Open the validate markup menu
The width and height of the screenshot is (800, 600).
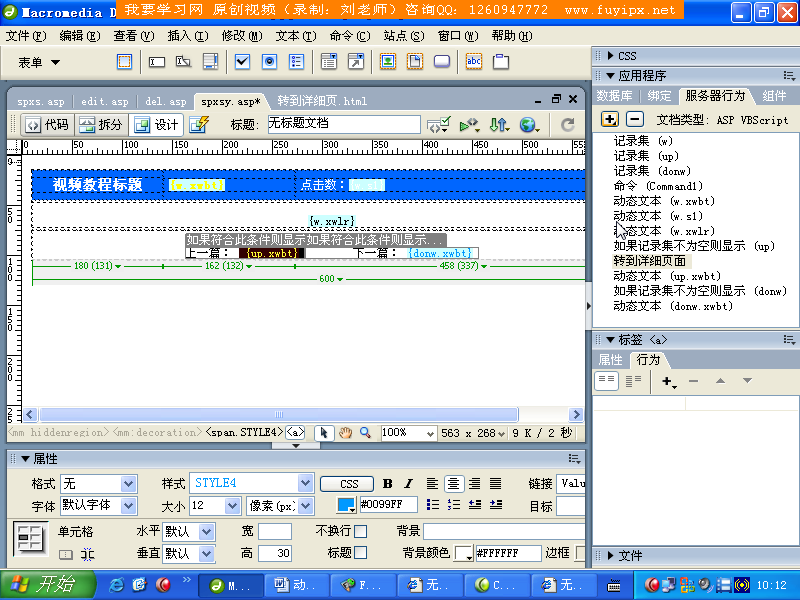tap(469, 124)
